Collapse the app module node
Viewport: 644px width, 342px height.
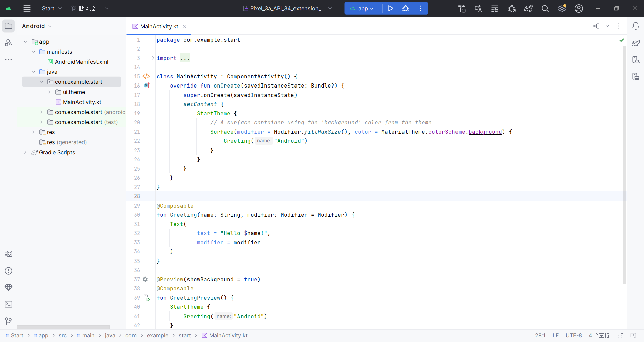(x=25, y=42)
